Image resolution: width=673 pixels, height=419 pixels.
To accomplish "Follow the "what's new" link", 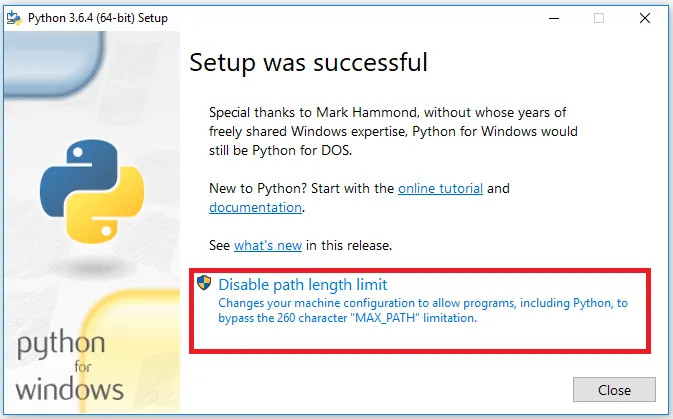I will click(268, 245).
